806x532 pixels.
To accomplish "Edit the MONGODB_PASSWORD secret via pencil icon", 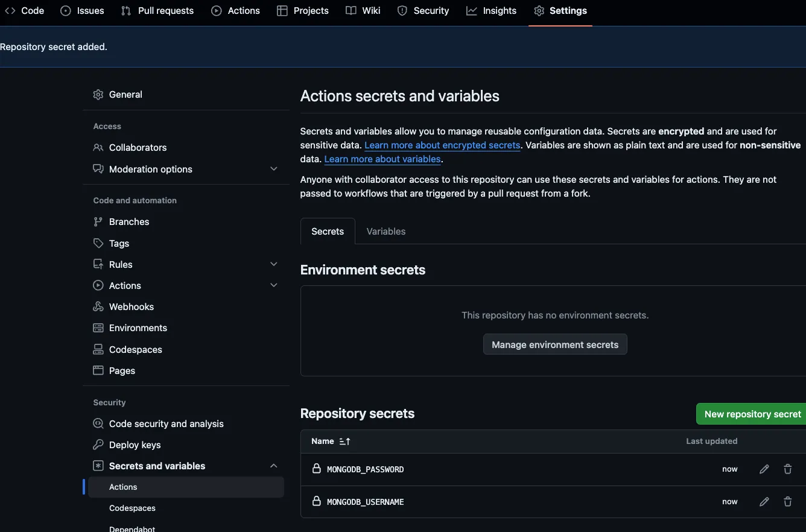I will point(764,469).
